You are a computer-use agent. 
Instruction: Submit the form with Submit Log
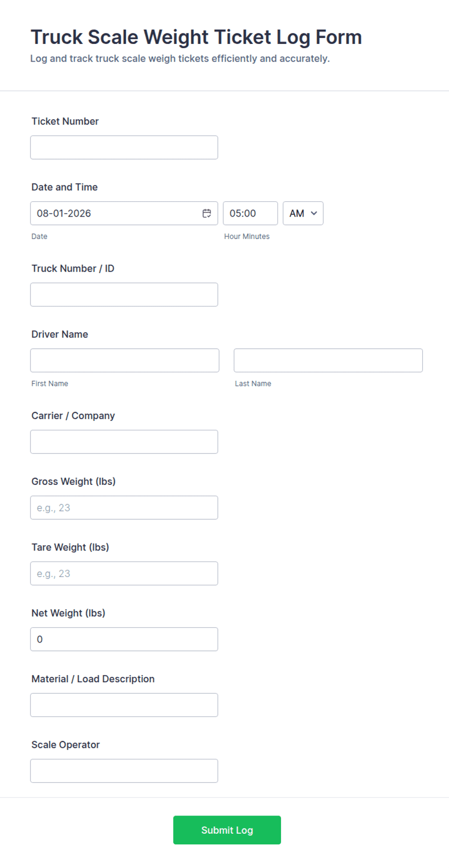[227, 830]
